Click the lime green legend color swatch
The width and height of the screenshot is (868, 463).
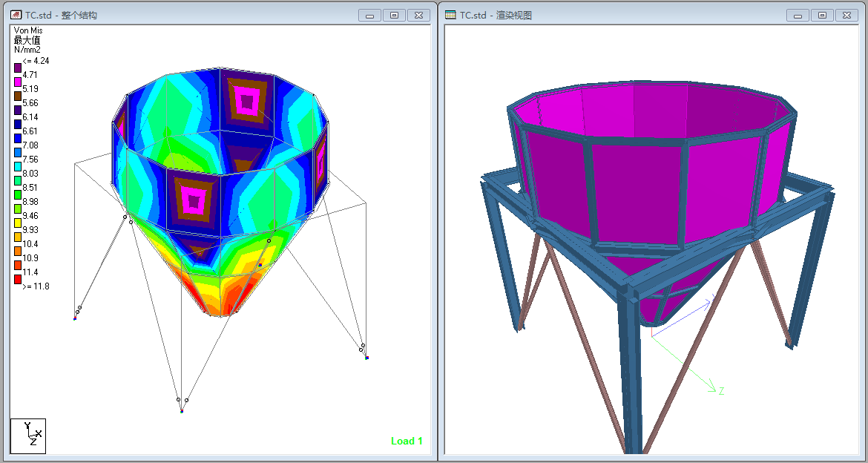pos(18,208)
